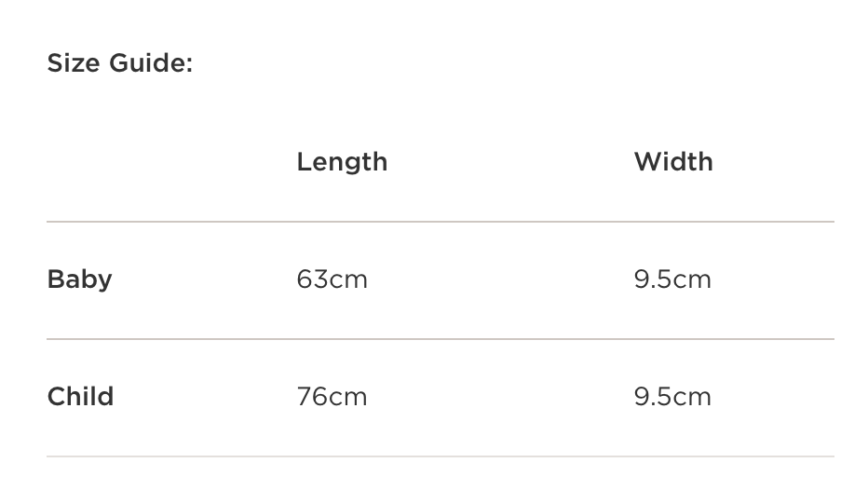Click the word "Size" in the heading
Screen dimensions: 868x490
74,64
